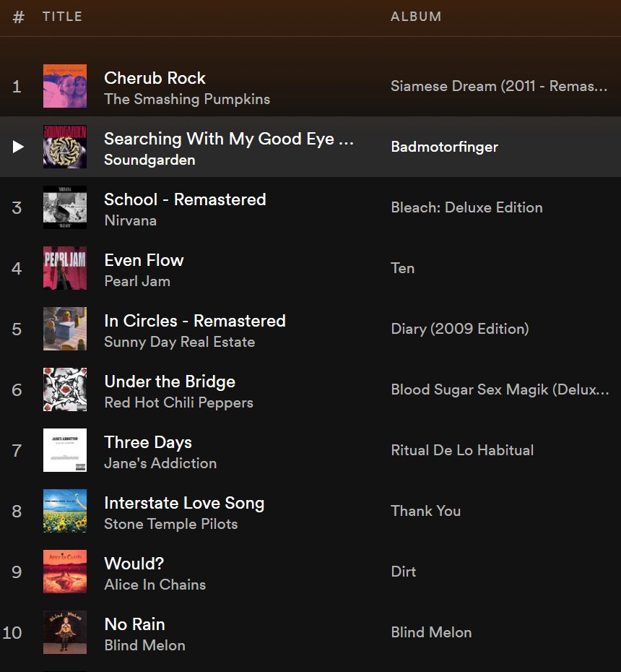
Task: Open Nirvana artist link
Action: 131,220
